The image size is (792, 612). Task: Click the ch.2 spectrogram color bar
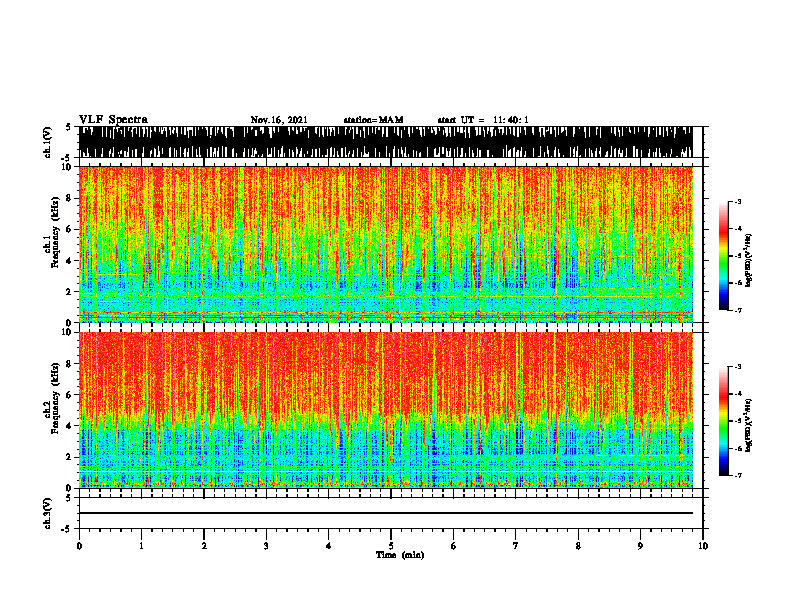[723, 421]
